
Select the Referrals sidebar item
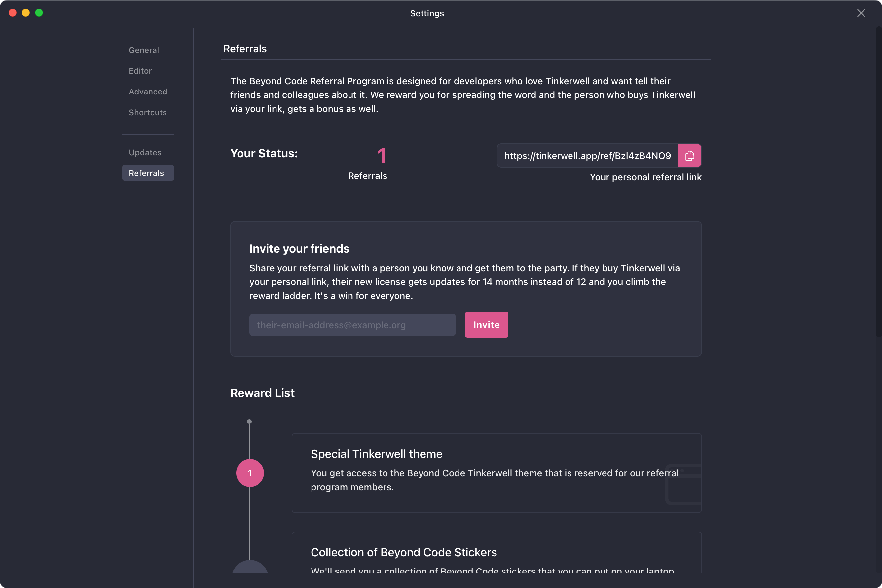click(x=148, y=173)
